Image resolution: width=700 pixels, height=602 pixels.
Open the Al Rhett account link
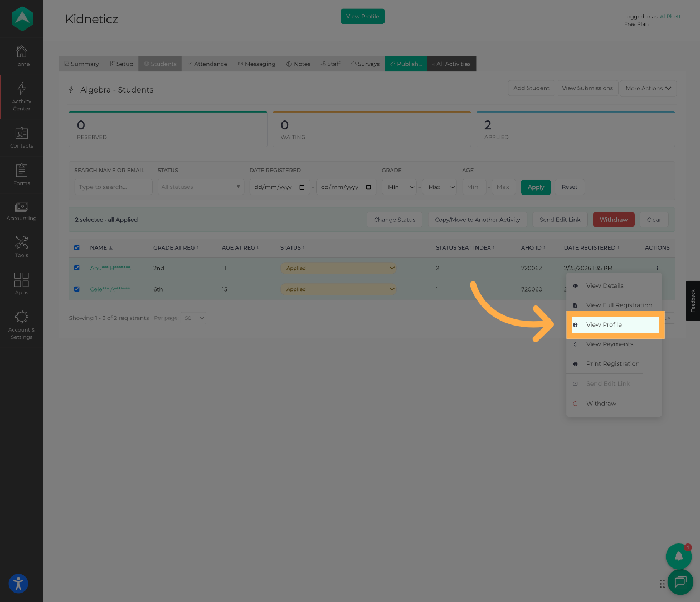(x=670, y=17)
